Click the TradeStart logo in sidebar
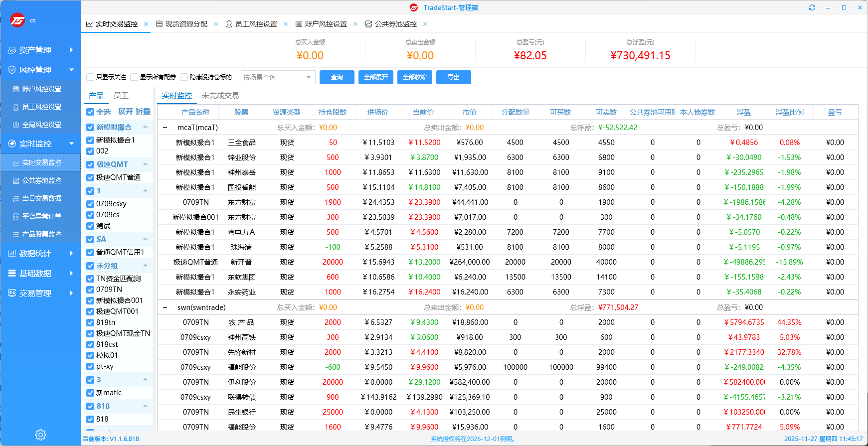The image size is (868, 446). point(17,20)
